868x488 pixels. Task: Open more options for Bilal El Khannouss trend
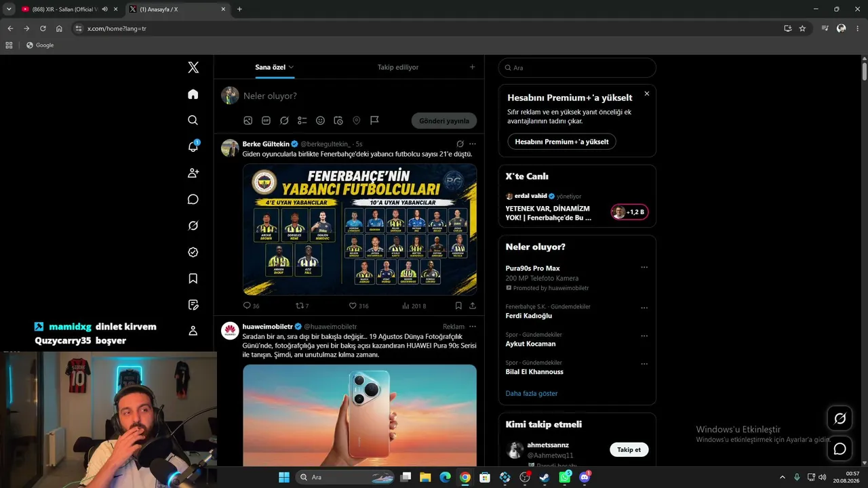pyautogui.click(x=644, y=363)
